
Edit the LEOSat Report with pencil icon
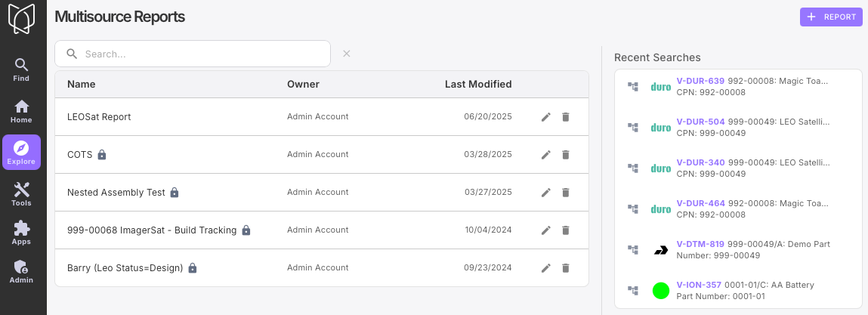[546, 117]
